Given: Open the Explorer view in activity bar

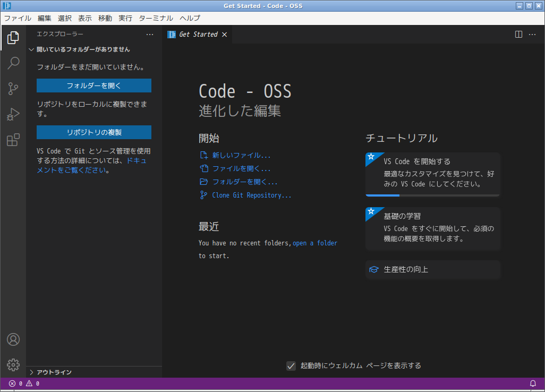Looking at the screenshot, I should [x=13, y=38].
